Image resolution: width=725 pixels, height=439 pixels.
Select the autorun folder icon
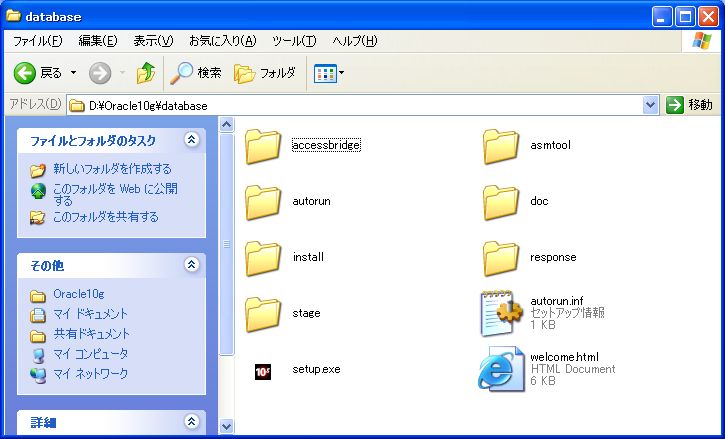(x=263, y=202)
